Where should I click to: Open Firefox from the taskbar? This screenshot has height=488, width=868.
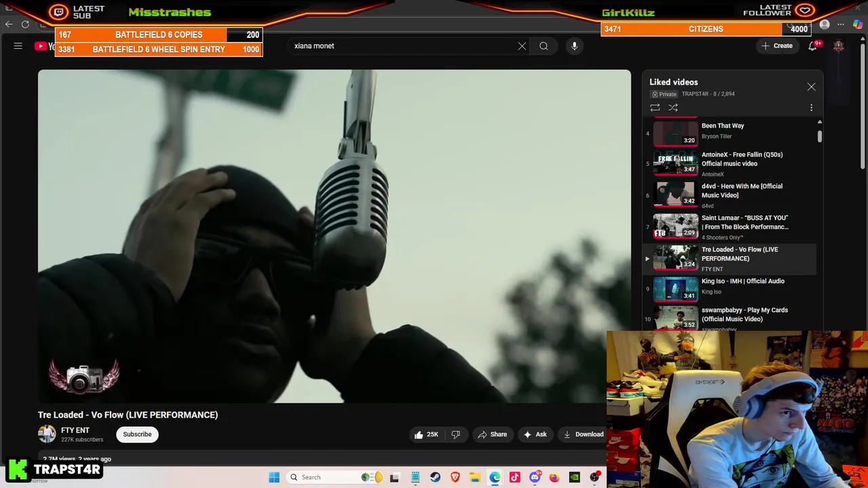tap(554, 477)
